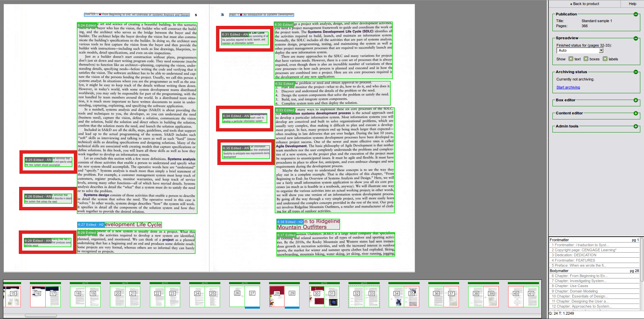Expand the Box editor panel
This screenshot has width=644, height=319.
pyautogui.click(x=635, y=100)
